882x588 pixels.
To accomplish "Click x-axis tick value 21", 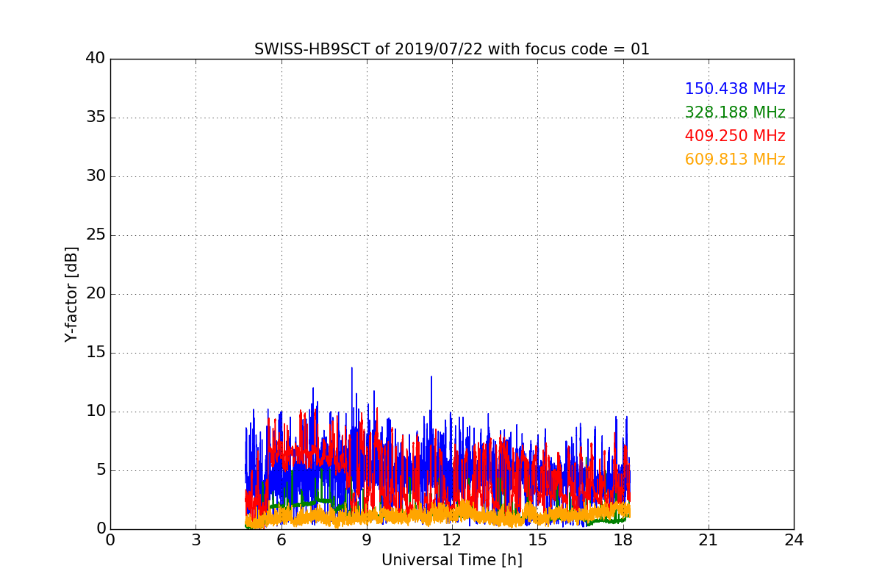I will (709, 540).
